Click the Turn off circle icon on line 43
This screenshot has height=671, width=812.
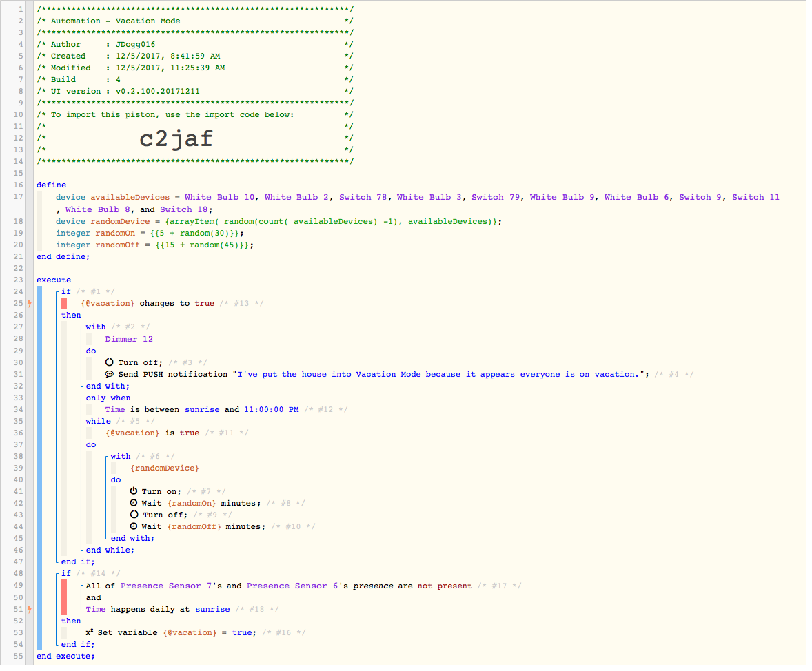click(x=134, y=515)
